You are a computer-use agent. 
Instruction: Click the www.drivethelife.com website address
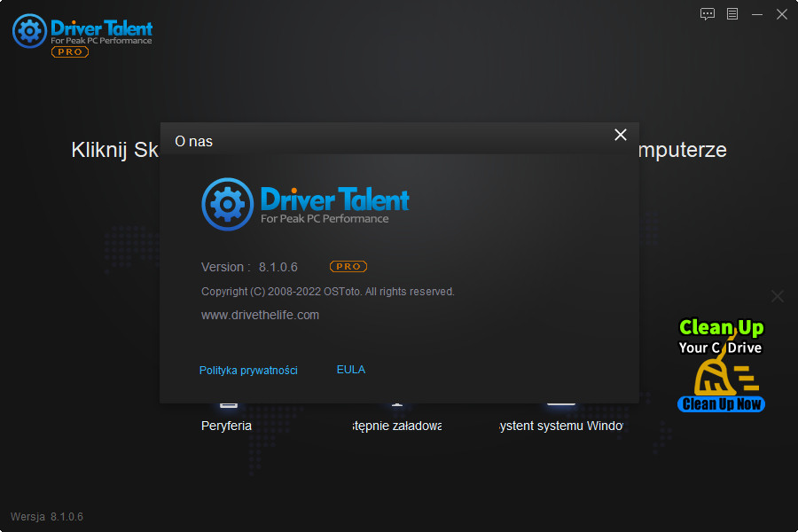point(260,315)
